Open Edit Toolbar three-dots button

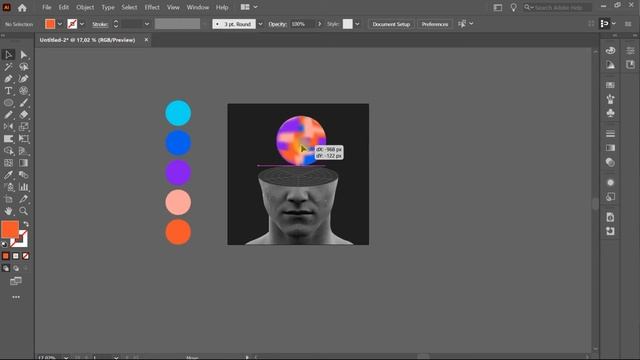[16, 297]
